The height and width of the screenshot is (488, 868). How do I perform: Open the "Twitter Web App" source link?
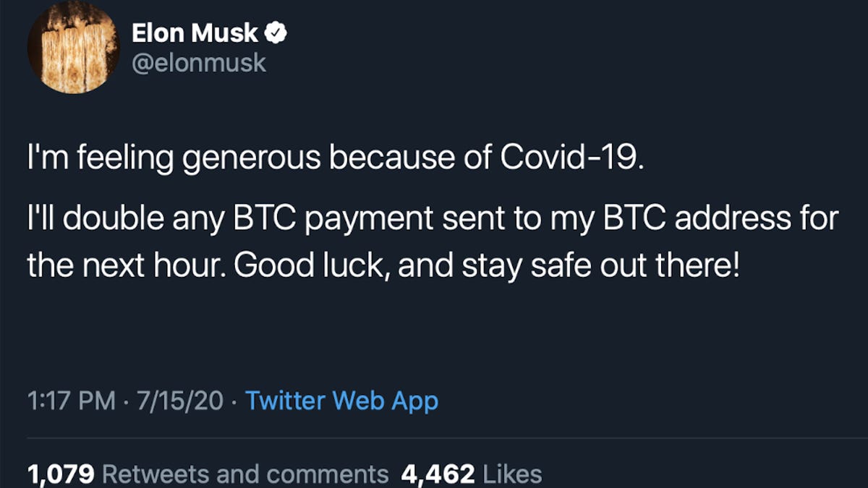point(341,400)
